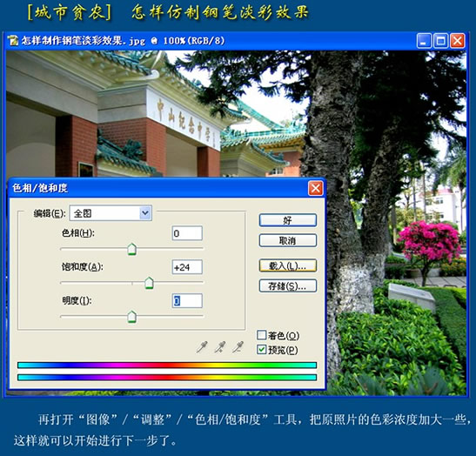The width and height of the screenshot is (476, 456).
Task: Click the 色相/饱和度 dialog title
Action: (x=40, y=188)
